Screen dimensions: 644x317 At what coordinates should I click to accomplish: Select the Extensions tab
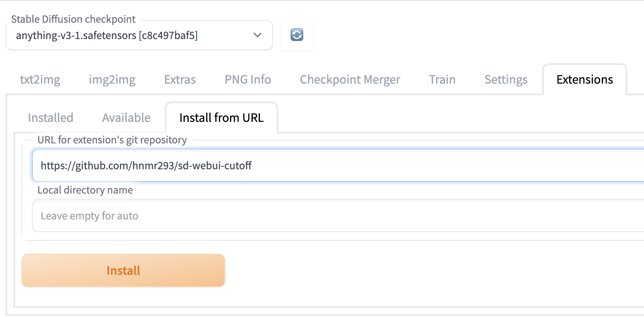coord(584,80)
